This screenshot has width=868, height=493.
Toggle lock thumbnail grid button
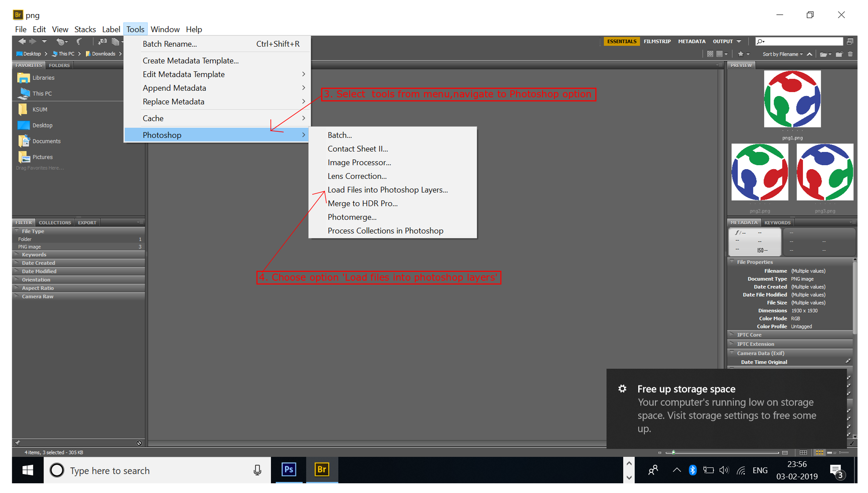coord(803,452)
